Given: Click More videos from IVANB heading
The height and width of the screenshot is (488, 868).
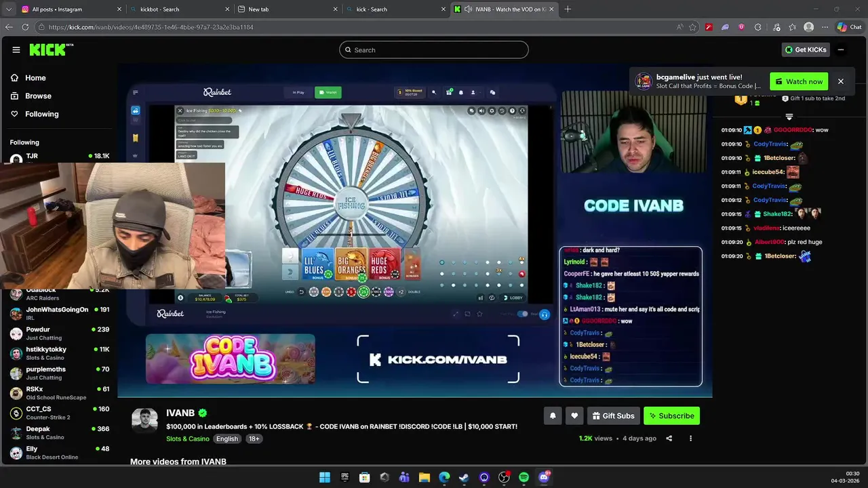Looking at the screenshot, I should (x=178, y=462).
